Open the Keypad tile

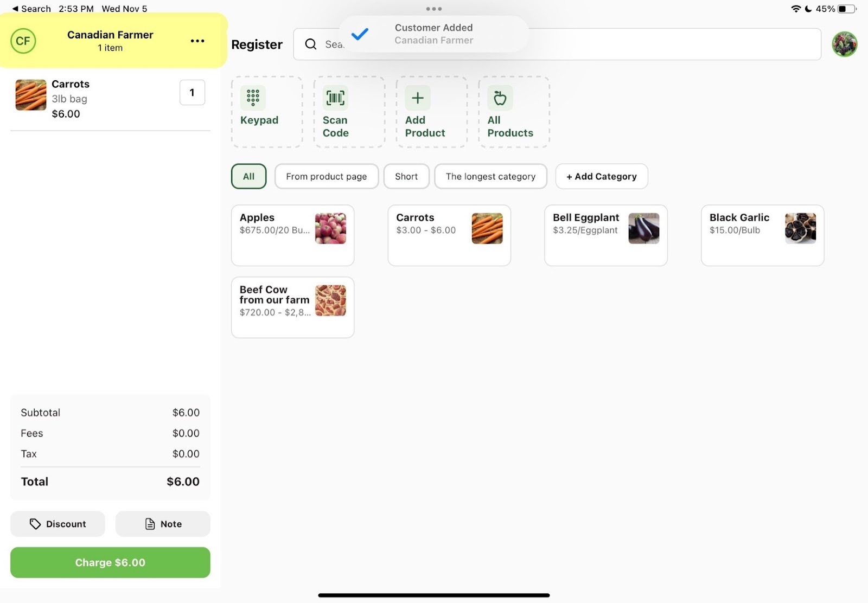[266, 112]
